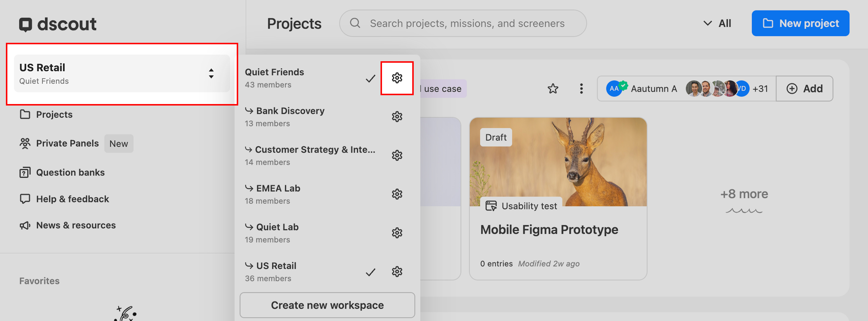This screenshot has width=868, height=321.
Task: Open settings gear for EMEA Lab workspace
Action: pos(397,194)
